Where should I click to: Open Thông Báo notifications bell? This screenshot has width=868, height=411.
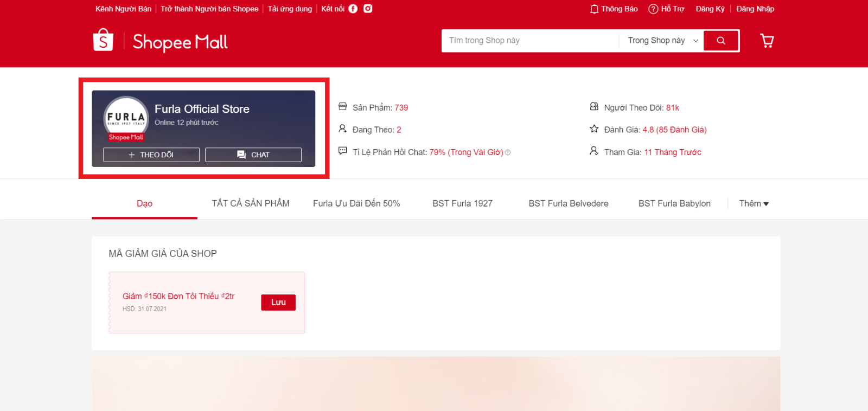(x=594, y=9)
